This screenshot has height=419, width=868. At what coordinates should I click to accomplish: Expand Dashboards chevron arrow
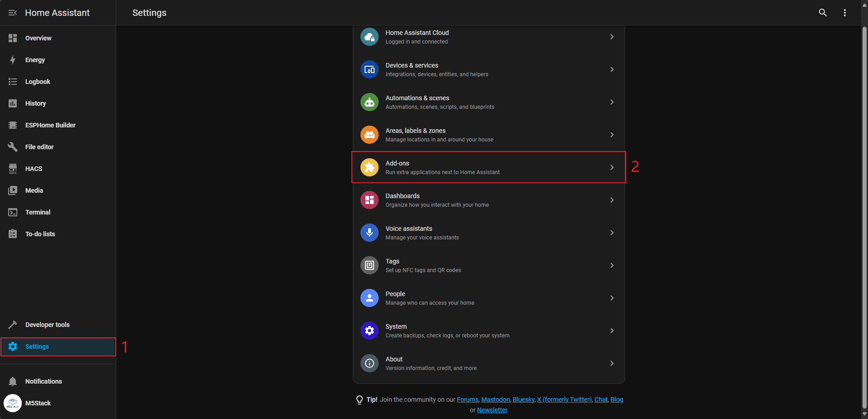[612, 200]
